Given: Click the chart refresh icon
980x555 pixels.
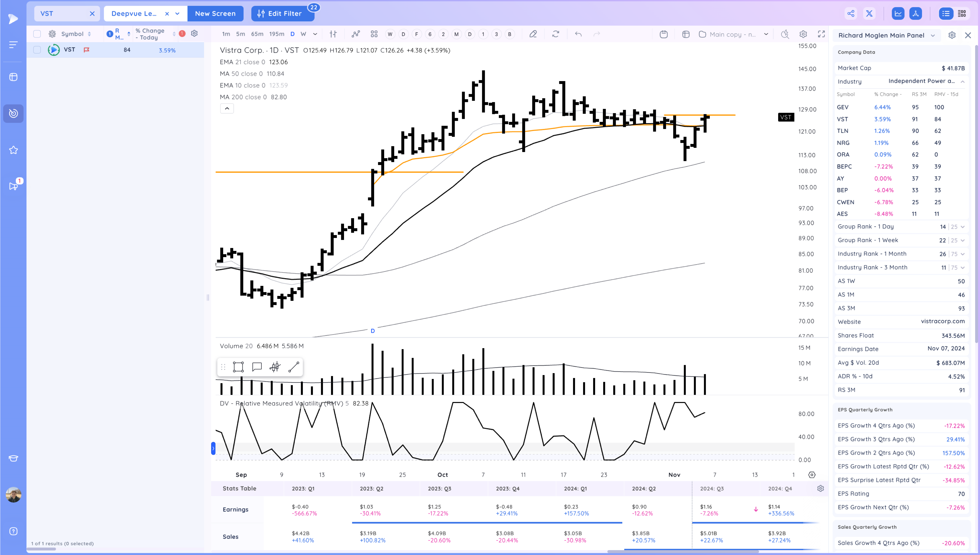Looking at the screenshot, I should coord(555,34).
